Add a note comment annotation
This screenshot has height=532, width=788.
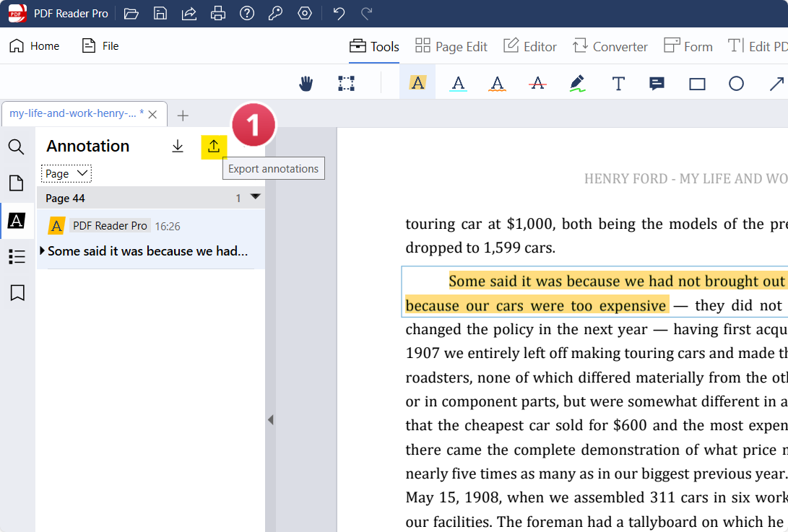657,84
